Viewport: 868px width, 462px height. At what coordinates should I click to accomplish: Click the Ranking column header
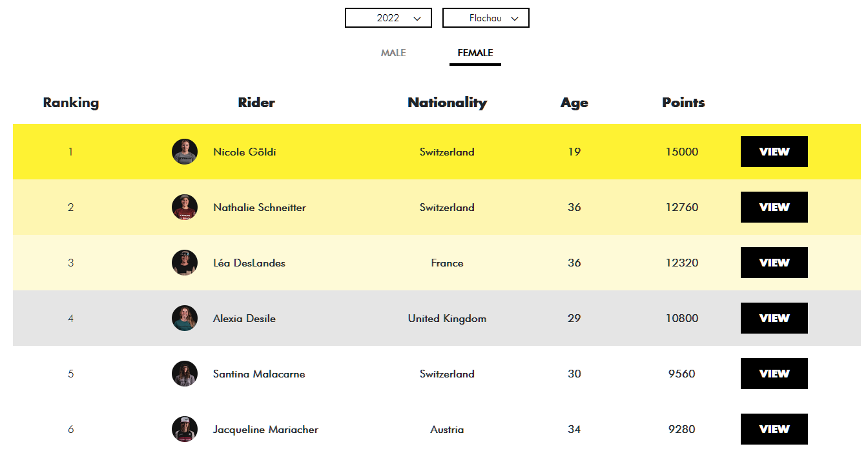71,103
